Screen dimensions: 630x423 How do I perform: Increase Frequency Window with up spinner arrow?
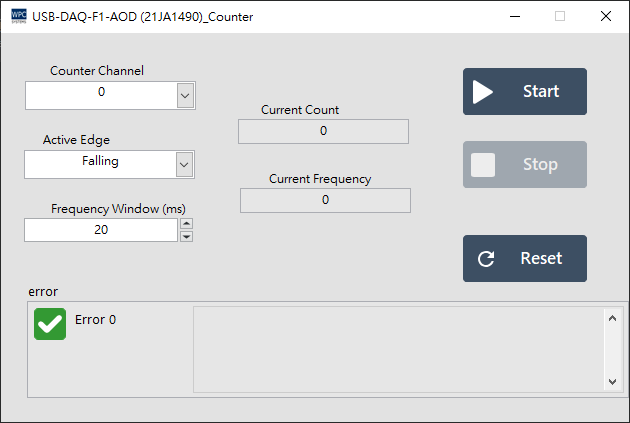186,224
